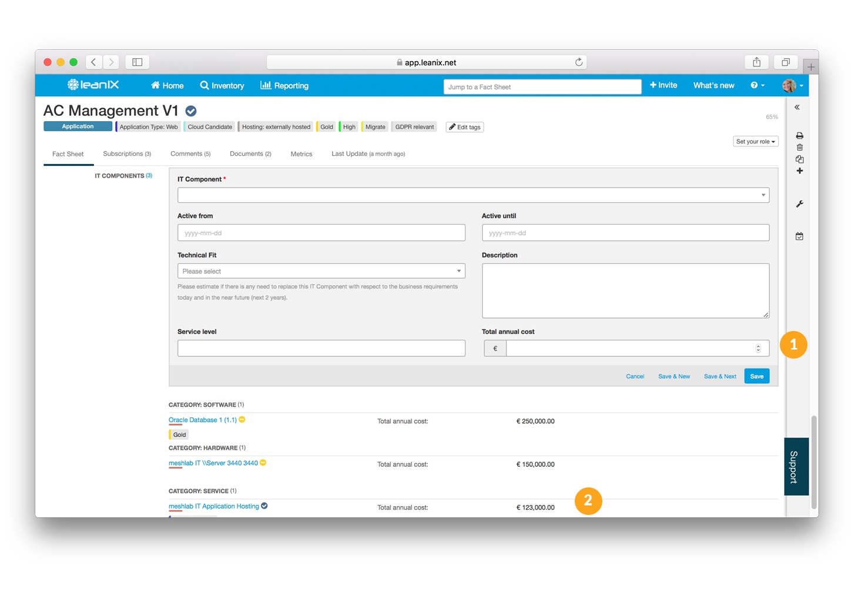Click Save & Next
This screenshot has height=602, width=868.
720,376
